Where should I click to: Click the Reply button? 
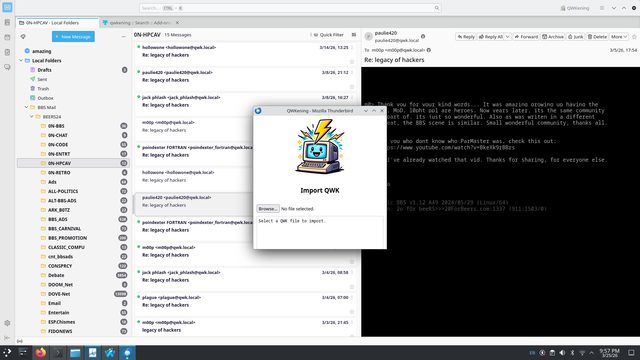(466, 37)
